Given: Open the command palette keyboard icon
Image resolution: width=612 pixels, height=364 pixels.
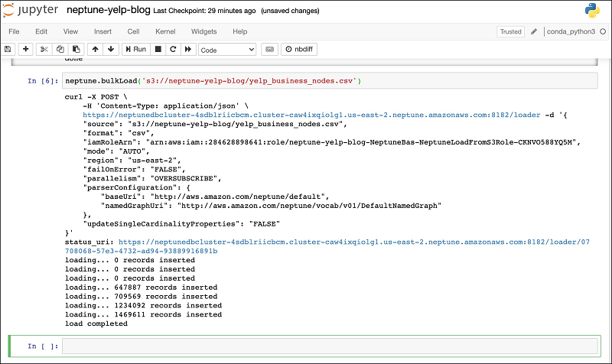Looking at the screenshot, I should [270, 49].
